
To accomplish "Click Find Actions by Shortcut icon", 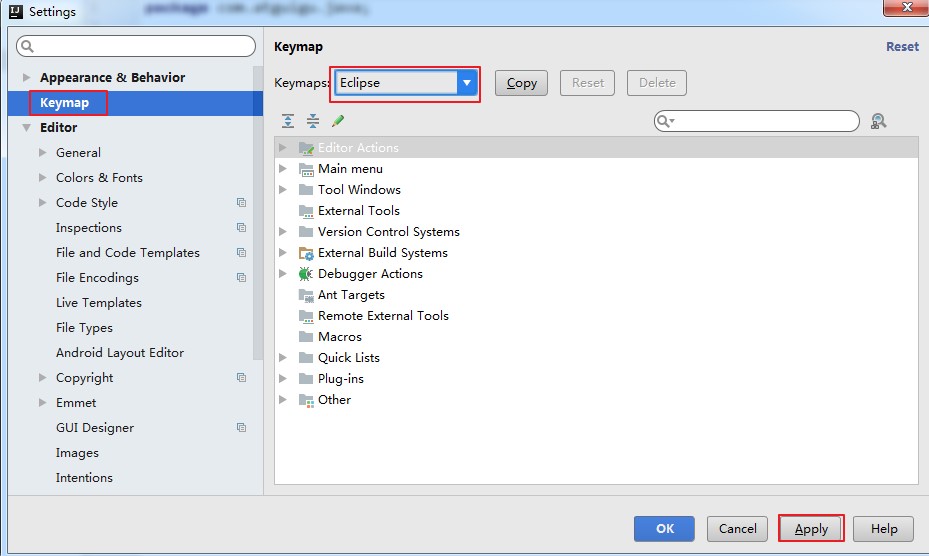I will (x=878, y=121).
